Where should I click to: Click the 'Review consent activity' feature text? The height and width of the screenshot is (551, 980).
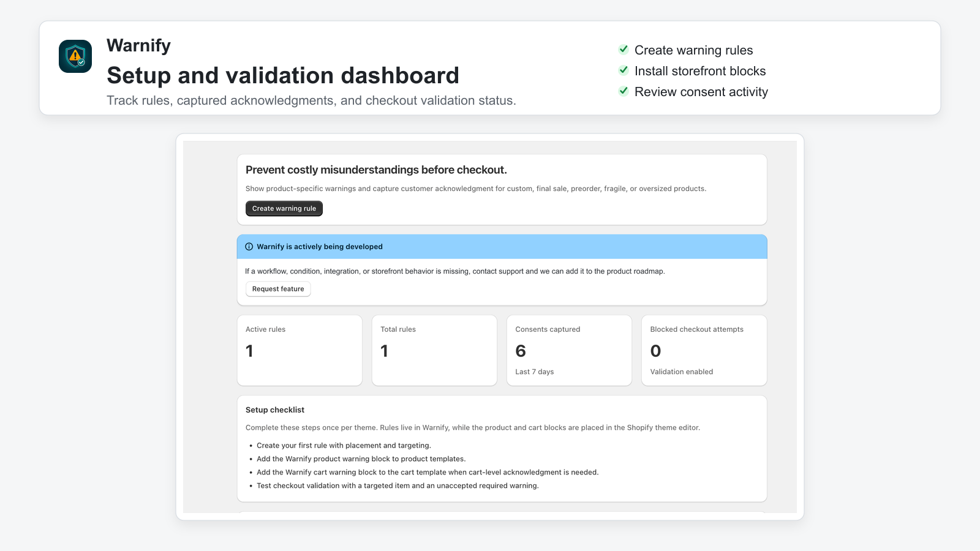(701, 92)
